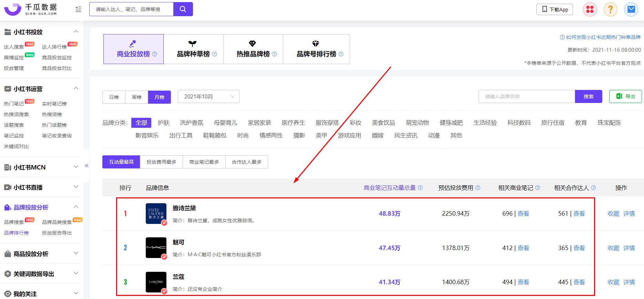
Task: Sort by 投放费用最多
Action: click(x=161, y=162)
